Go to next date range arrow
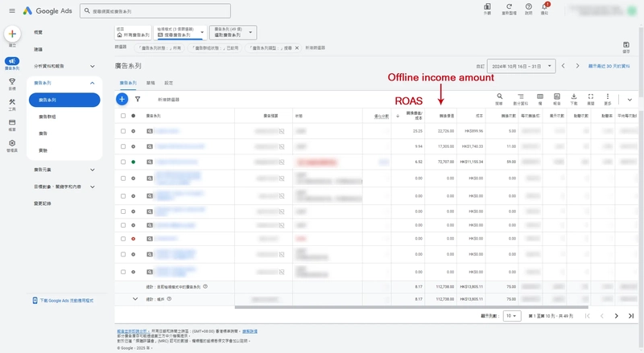644x353 pixels. [577, 66]
